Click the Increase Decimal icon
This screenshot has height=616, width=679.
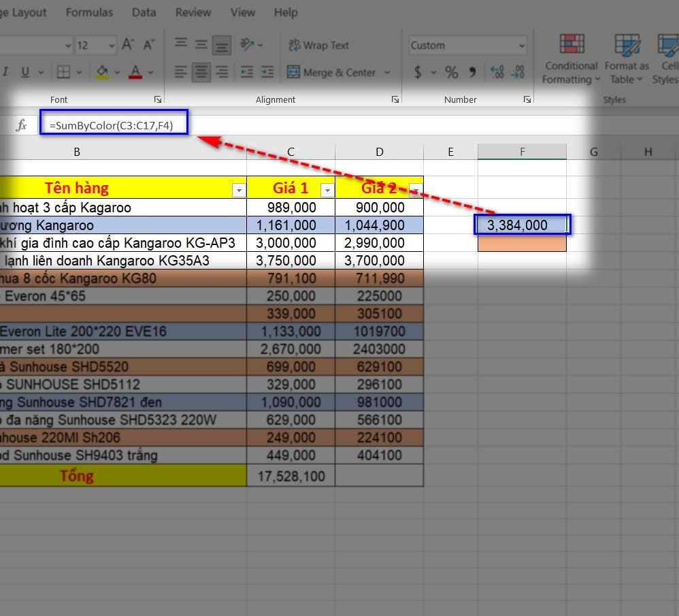pyautogui.click(x=497, y=72)
